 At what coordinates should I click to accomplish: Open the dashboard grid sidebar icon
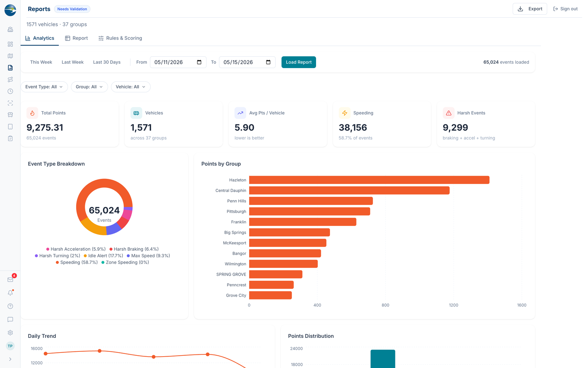tap(10, 44)
